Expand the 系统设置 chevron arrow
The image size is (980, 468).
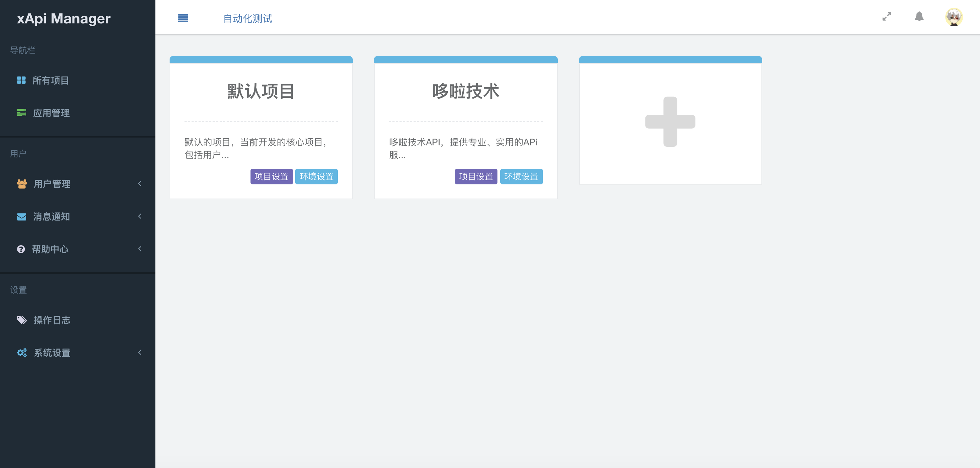[139, 352]
